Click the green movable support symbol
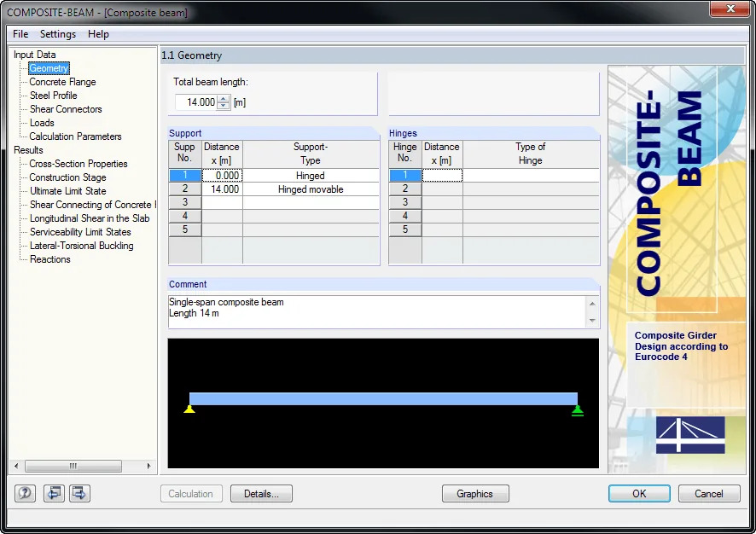756x534 pixels. point(577,410)
